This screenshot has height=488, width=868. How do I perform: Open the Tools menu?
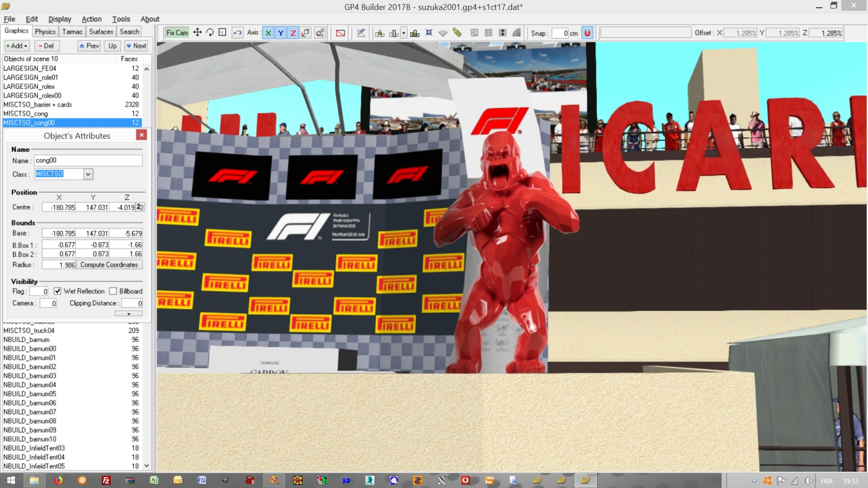121,19
